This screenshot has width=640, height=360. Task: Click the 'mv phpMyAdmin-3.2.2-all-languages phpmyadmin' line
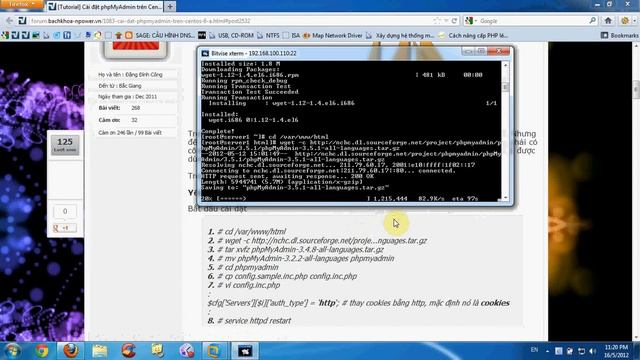point(301,258)
